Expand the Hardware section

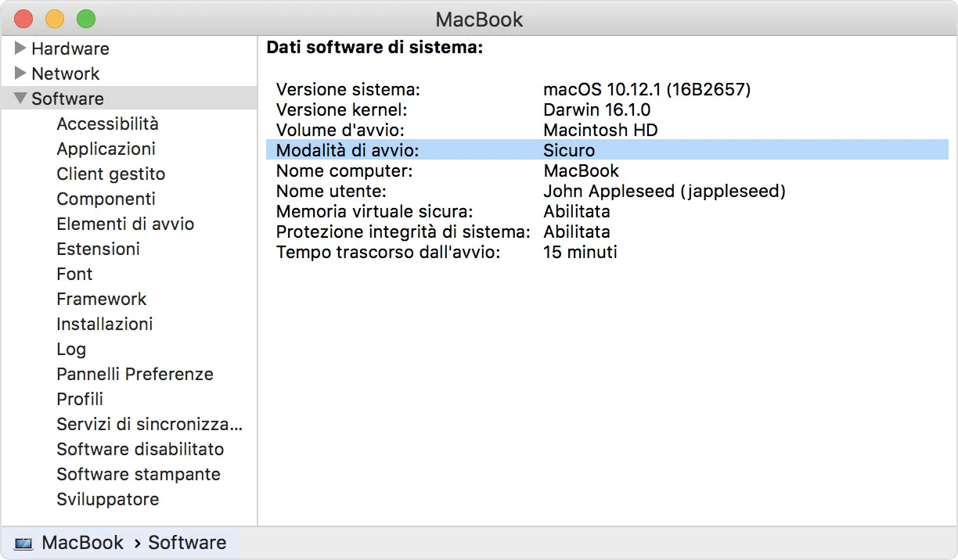point(20,48)
